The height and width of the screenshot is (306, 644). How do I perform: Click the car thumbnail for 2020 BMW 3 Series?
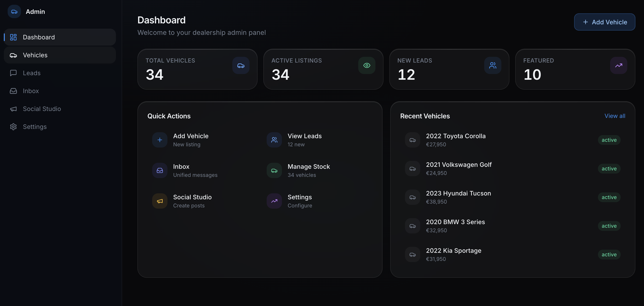pyautogui.click(x=412, y=226)
